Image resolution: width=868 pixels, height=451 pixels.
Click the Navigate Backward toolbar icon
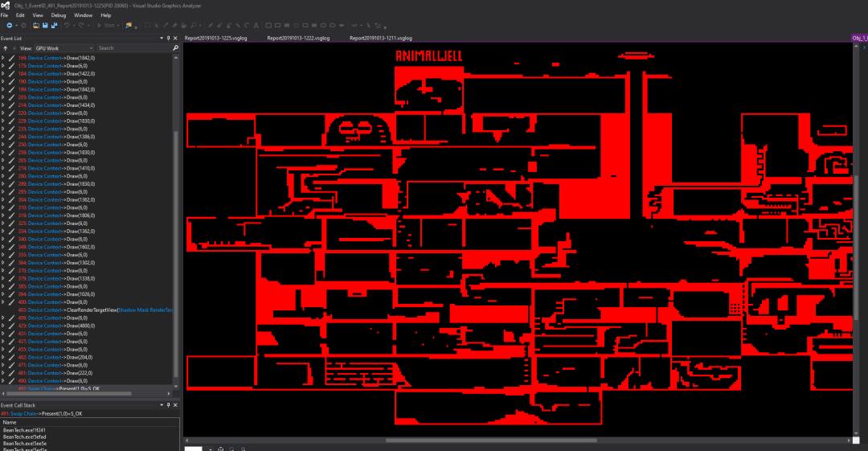tap(10, 26)
